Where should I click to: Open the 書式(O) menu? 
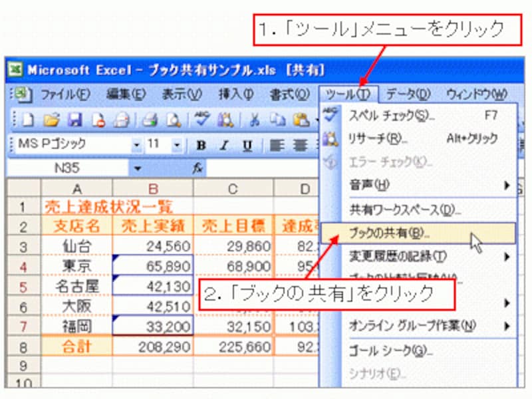coord(289,94)
